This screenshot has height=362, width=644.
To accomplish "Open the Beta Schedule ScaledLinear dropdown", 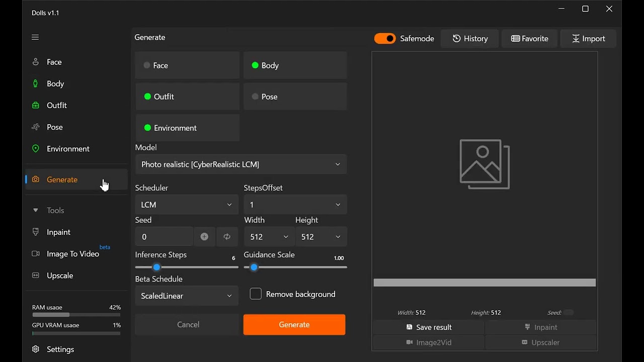I will click(187, 296).
